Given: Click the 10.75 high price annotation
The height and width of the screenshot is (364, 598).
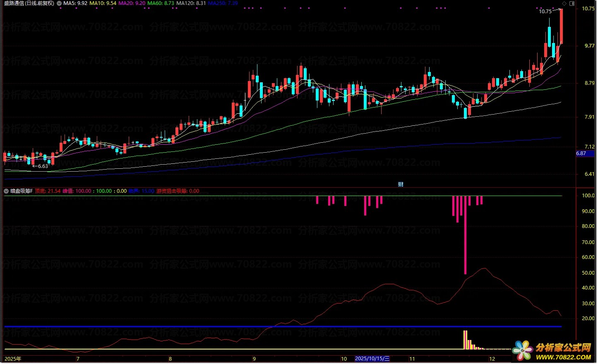Looking at the screenshot, I should [x=545, y=12].
